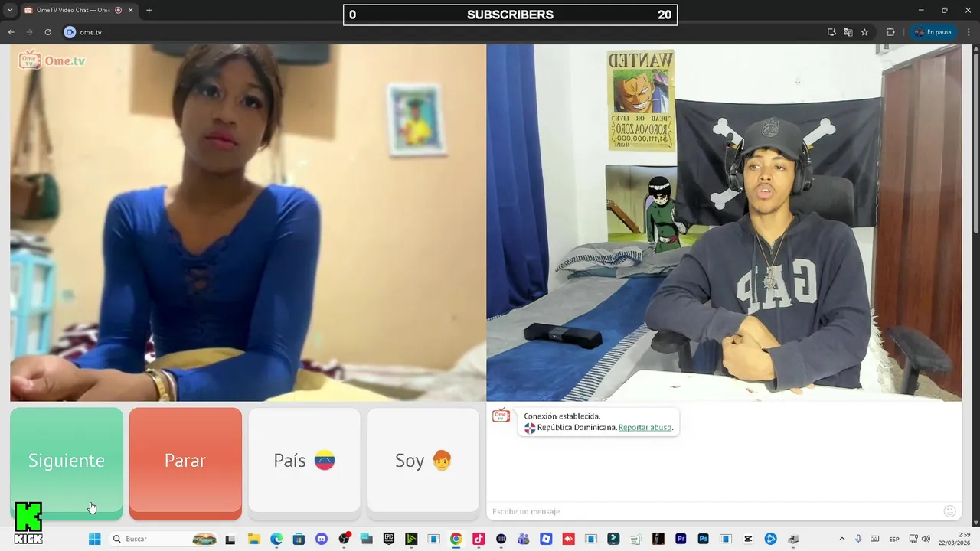Click the Reportar abuso link

pyautogui.click(x=645, y=428)
